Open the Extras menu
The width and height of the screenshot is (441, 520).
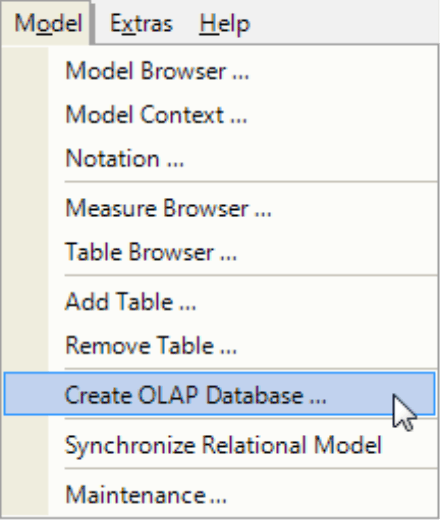(x=141, y=24)
